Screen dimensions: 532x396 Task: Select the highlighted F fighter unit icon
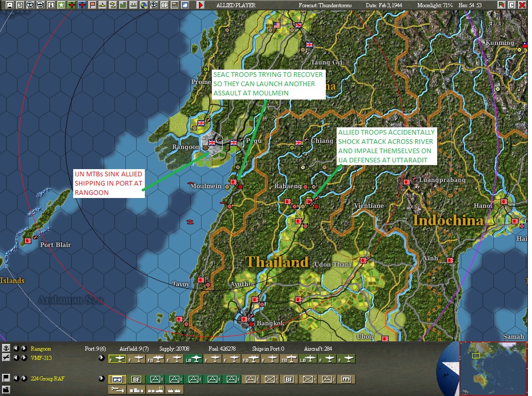pyautogui.click(x=118, y=359)
